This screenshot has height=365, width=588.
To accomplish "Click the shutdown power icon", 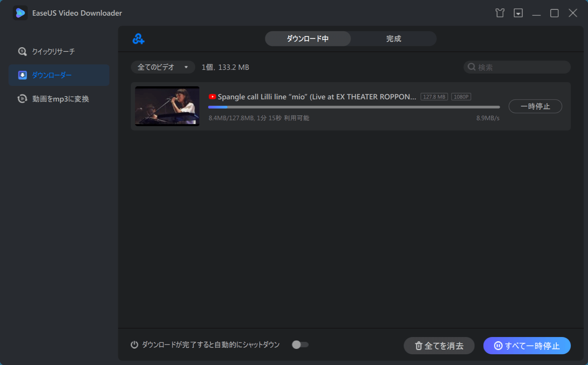I will (x=134, y=345).
